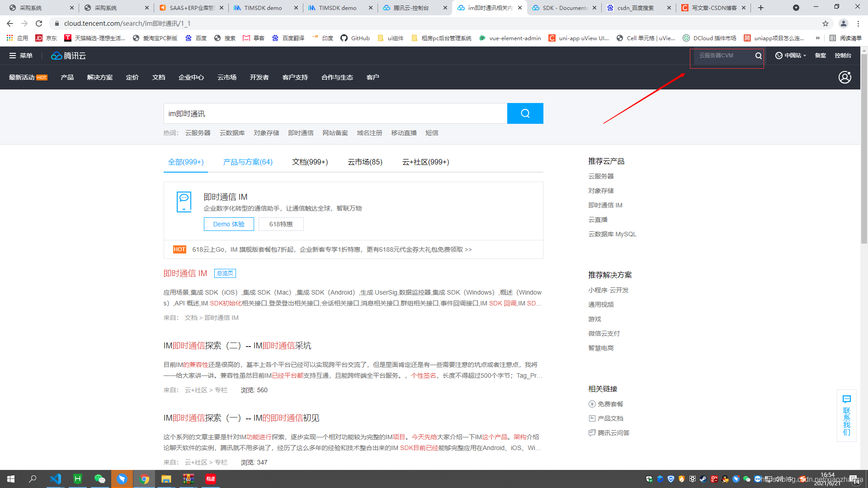Open new browser tab plus button
Screen dimensions: 868x488
pos(761,8)
